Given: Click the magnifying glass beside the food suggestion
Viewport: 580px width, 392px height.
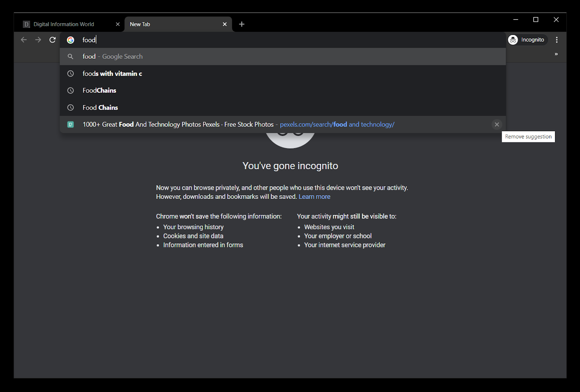Looking at the screenshot, I should pos(70,57).
